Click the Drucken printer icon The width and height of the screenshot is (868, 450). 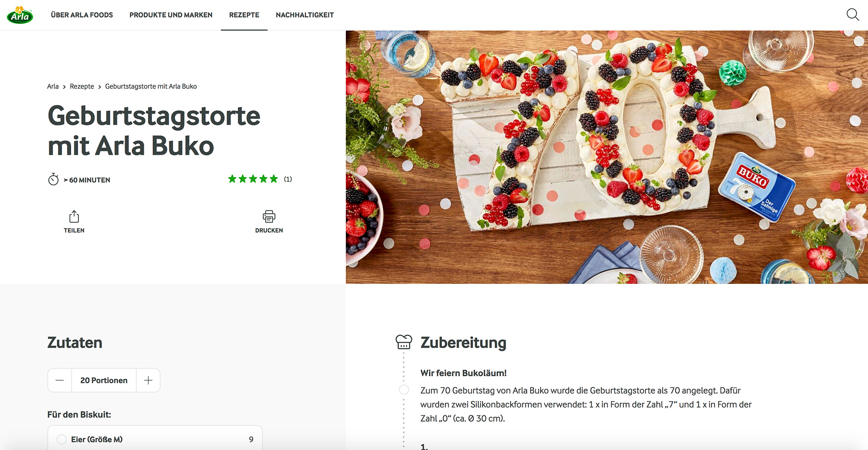click(269, 216)
